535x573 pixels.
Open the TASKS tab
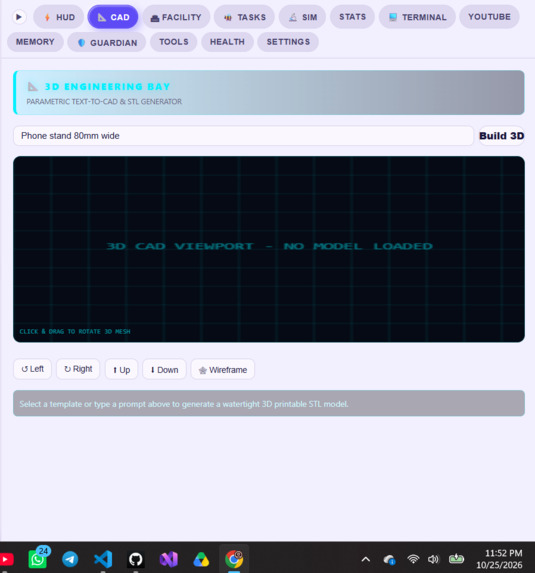[244, 17]
